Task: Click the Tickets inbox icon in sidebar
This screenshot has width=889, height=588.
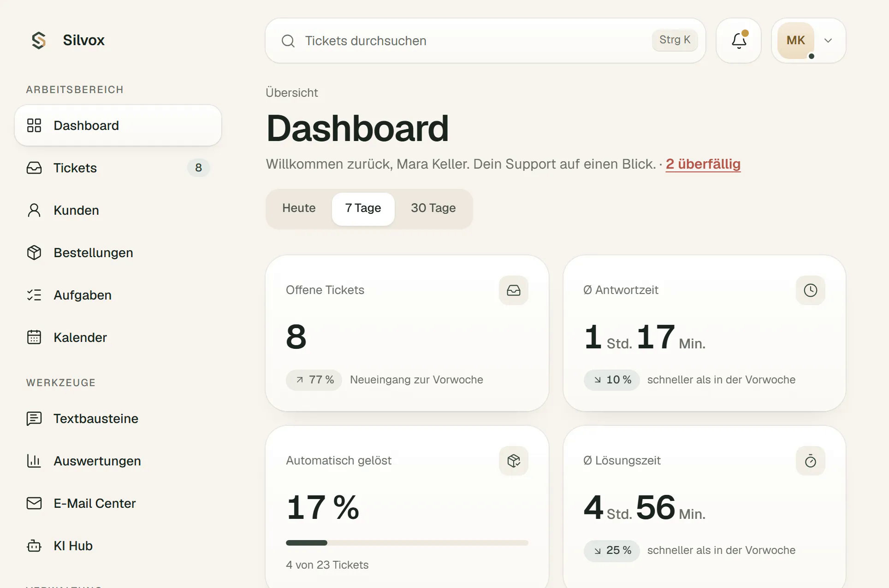Action: pos(34,168)
